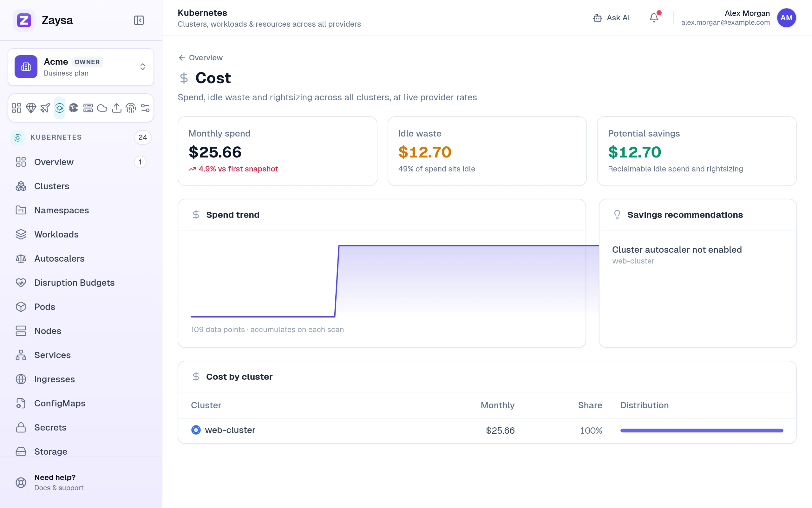Select the pie-shaped module icon
The width and height of the screenshot is (812, 508).
(74, 108)
